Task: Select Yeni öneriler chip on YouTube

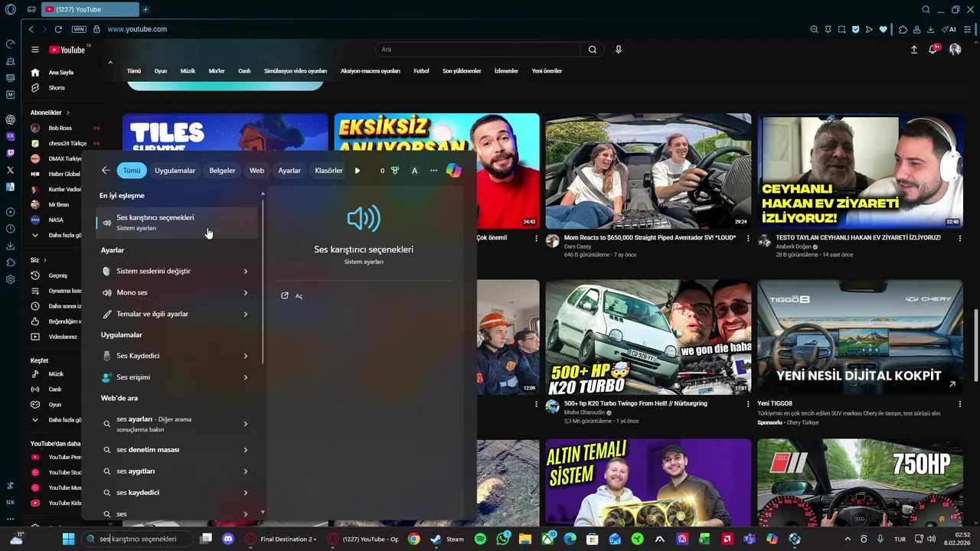Action: 547,71
